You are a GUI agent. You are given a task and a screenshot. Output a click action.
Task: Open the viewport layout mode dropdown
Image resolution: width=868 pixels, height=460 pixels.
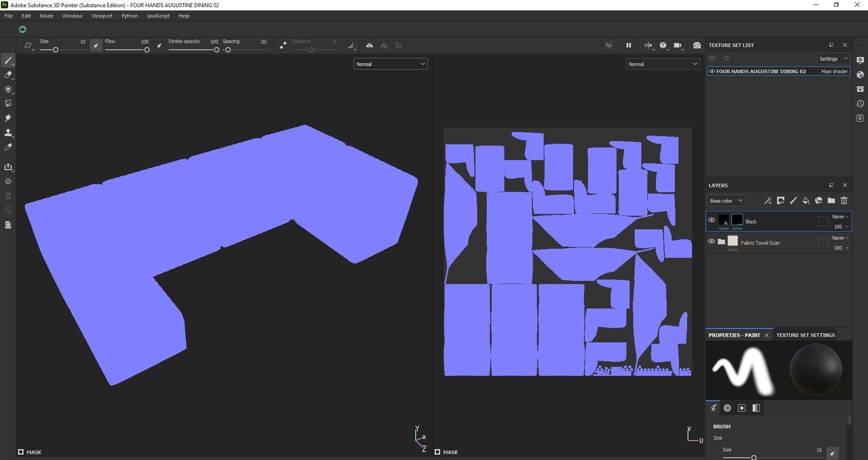coord(649,45)
